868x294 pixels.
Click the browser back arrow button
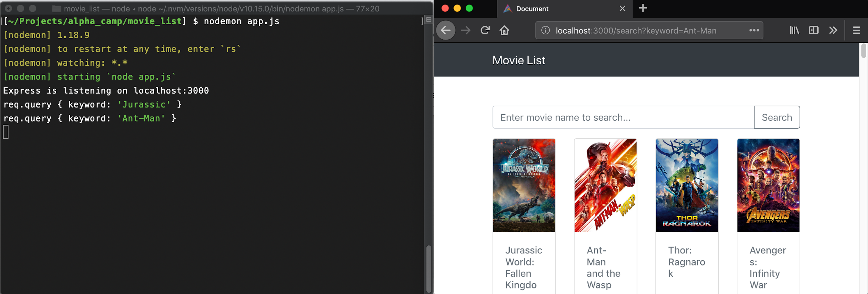click(x=446, y=31)
